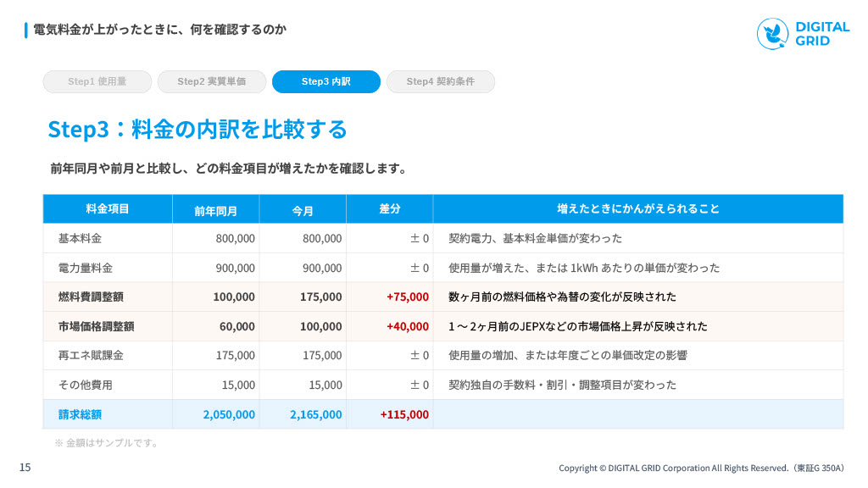Click the +40,000 difference value

point(408,326)
